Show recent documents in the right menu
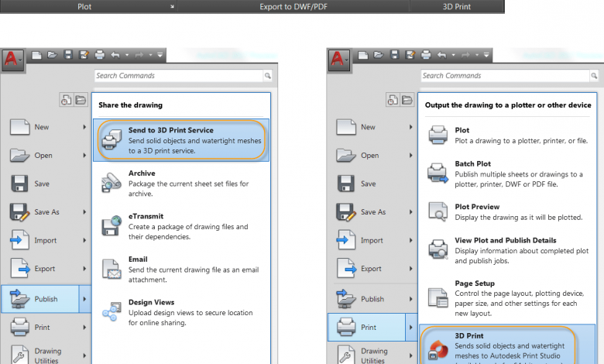This screenshot has height=364, width=604. point(393,100)
